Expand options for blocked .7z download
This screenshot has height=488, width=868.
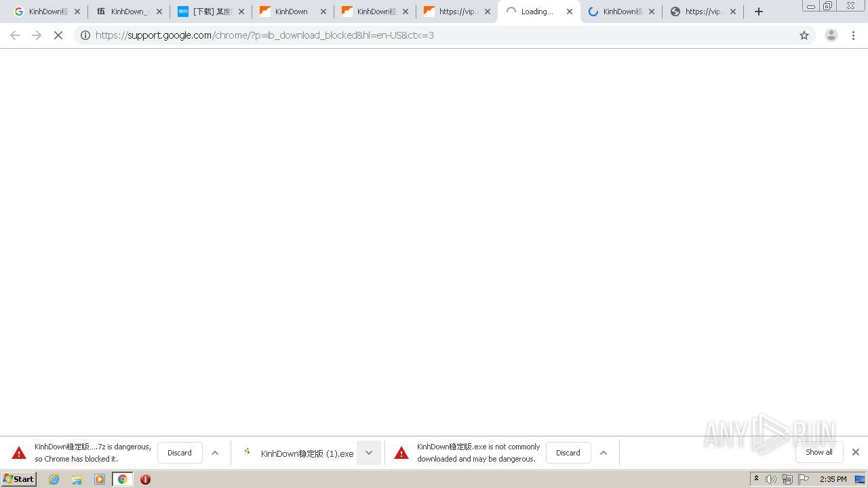pos(215,453)
